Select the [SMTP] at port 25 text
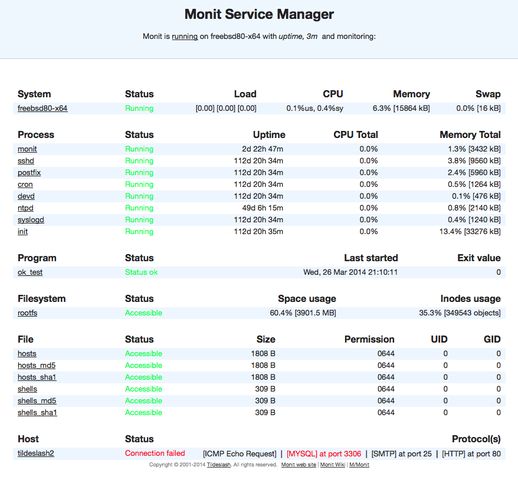 point(401,454)
